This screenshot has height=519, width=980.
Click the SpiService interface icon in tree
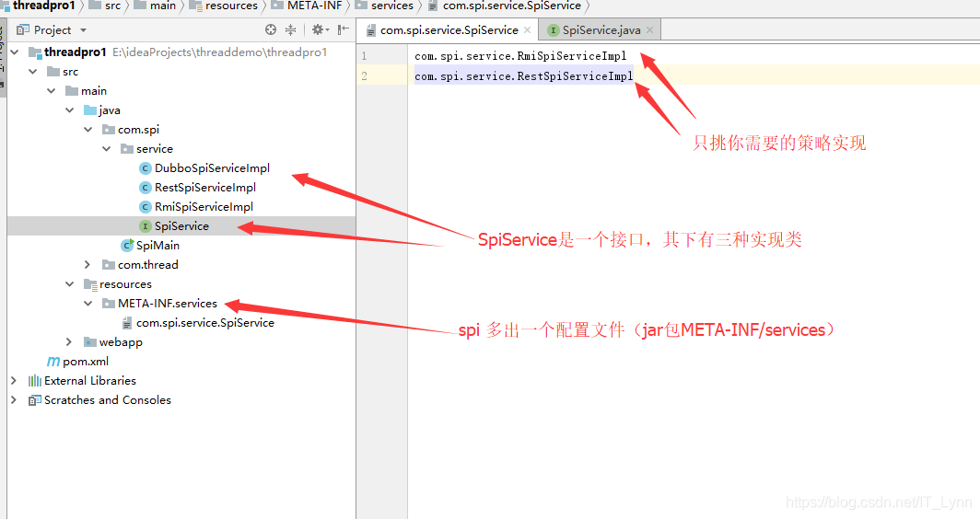coord(145,226)
